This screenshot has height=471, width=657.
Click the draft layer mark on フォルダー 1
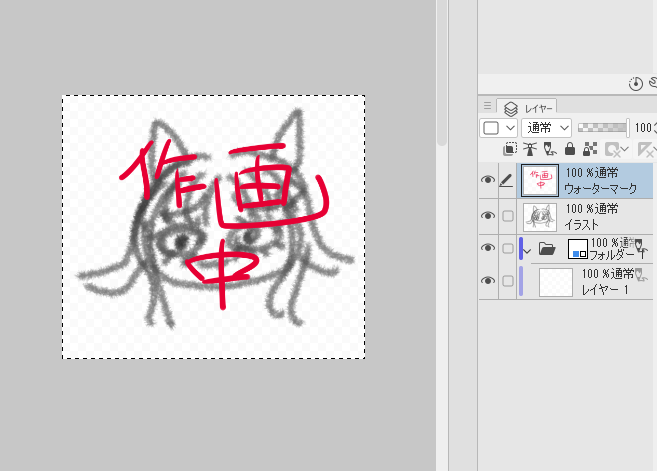pyautogui.click(x=639, y=244)
